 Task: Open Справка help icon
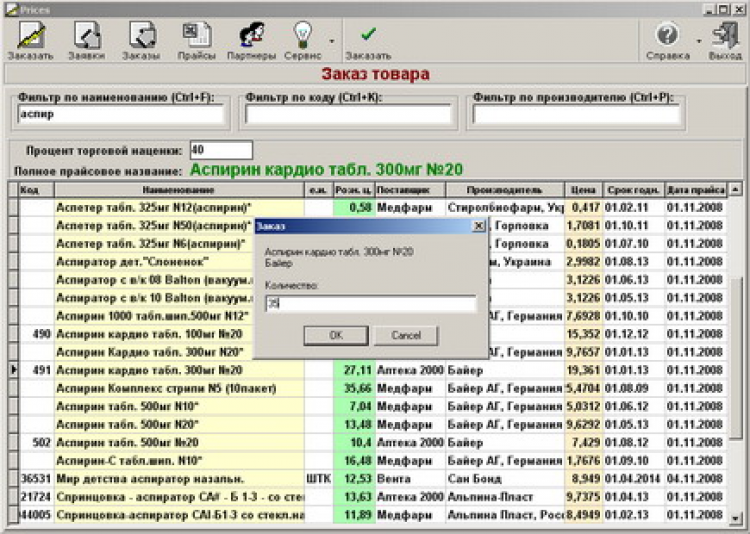[x=667, y=36]
